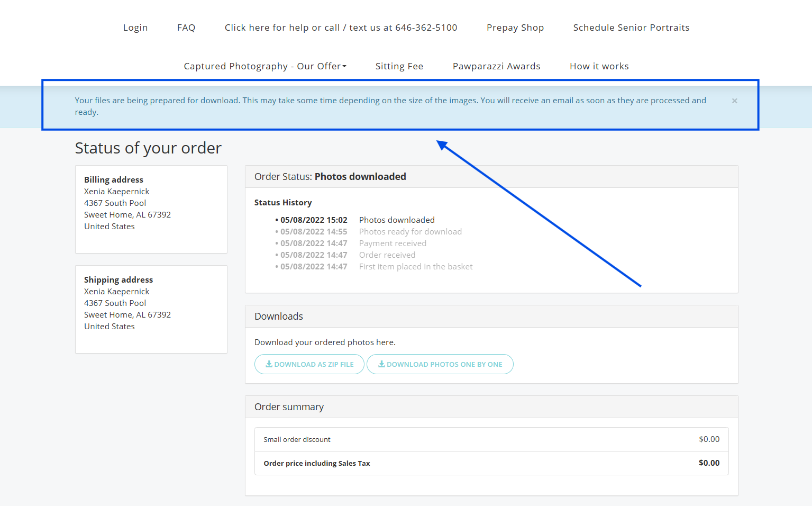Open Schedule Senior Portraits
The image size is (812, 506).
631,28
